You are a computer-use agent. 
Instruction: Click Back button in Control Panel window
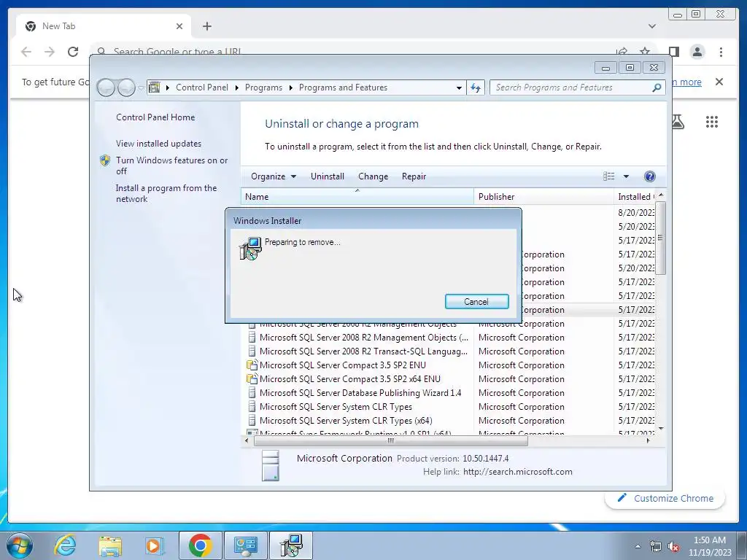click(106, 87)
